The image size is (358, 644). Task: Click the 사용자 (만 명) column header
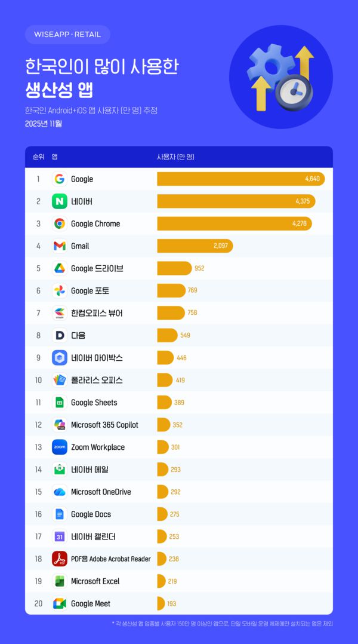tap(175, 157)
